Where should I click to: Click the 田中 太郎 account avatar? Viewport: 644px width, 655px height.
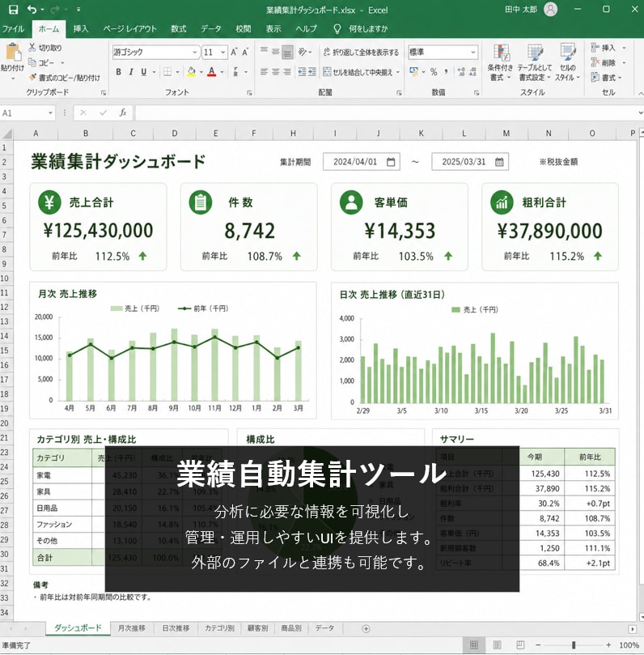click(550, 9)
